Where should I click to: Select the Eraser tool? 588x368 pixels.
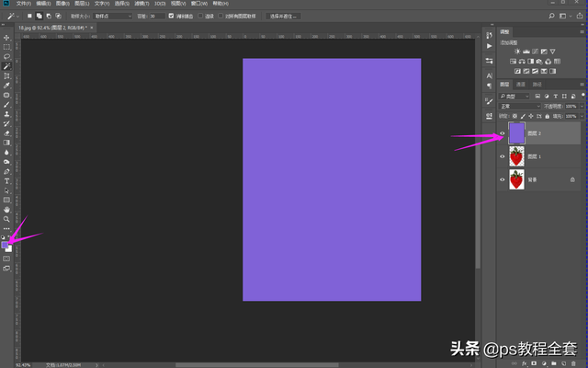pyautogui.click(x=6, y=133)
